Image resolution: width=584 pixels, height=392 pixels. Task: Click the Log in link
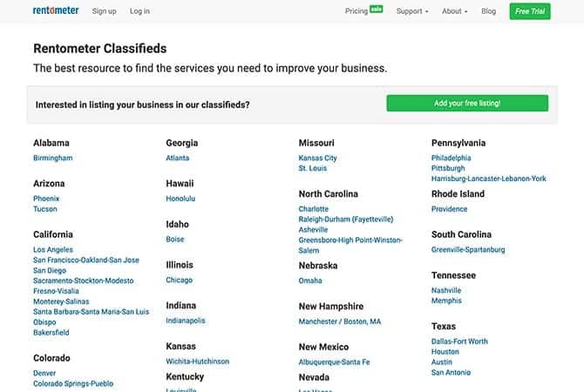139,11
